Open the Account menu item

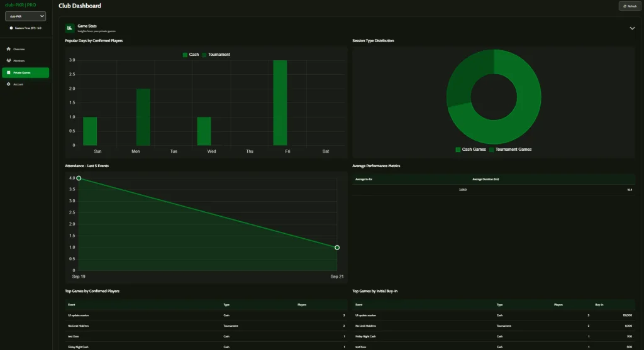tap(18, 84)
